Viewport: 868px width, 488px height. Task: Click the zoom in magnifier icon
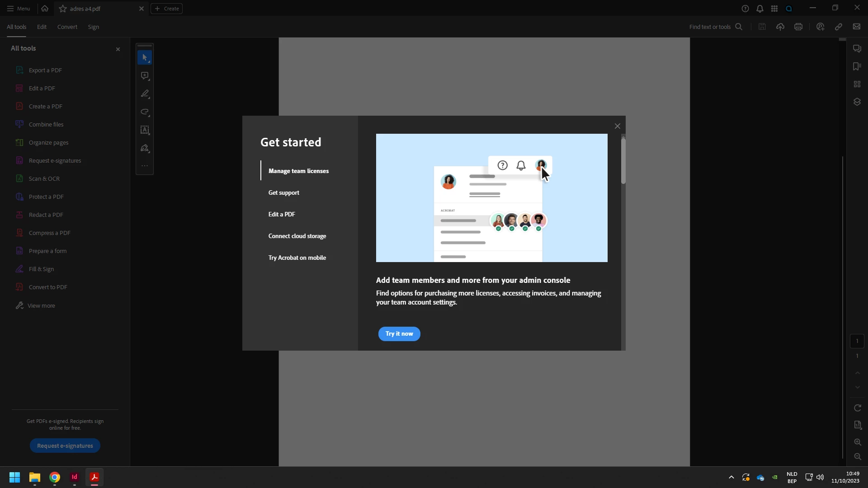click(x=858, y=442)
